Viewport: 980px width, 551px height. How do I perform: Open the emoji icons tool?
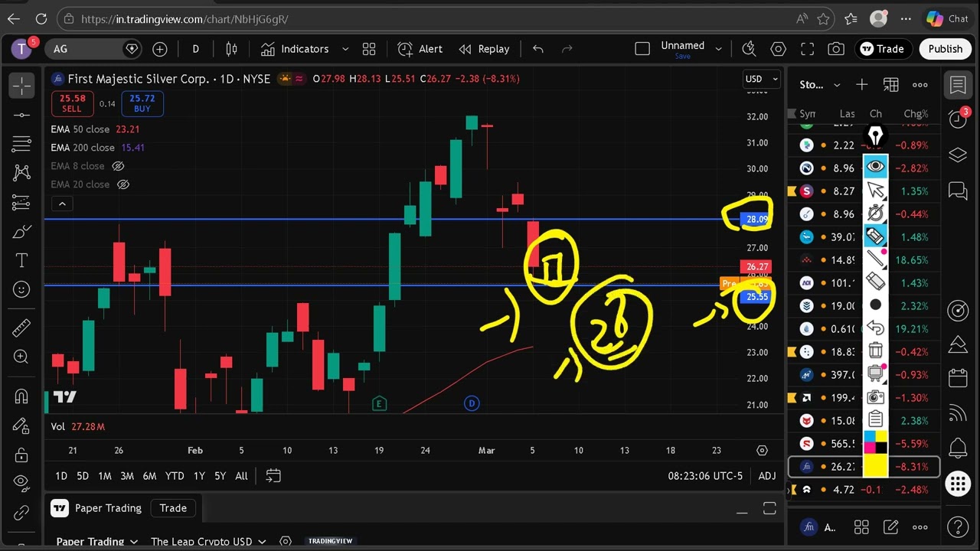click(21, 289)
